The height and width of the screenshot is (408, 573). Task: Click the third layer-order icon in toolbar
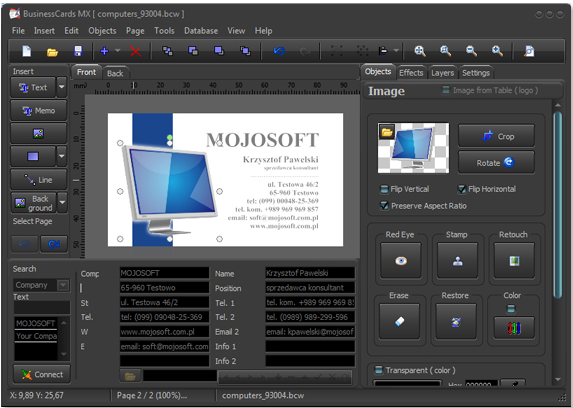219,51
